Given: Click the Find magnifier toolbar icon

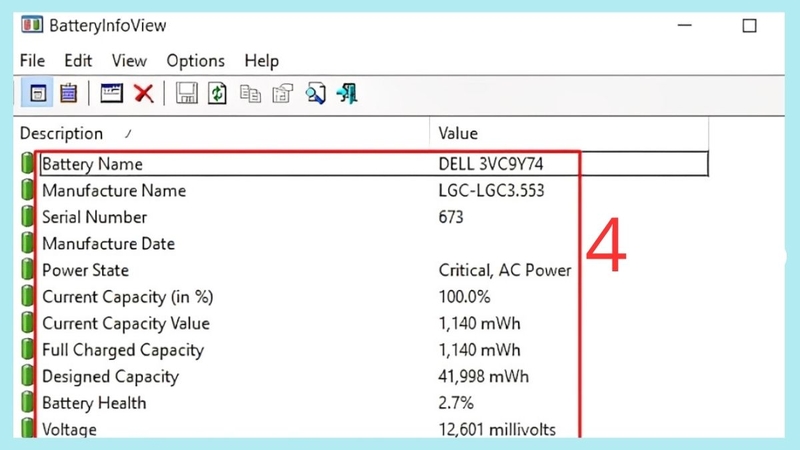Looking at the screenshot, I should 315,94.
